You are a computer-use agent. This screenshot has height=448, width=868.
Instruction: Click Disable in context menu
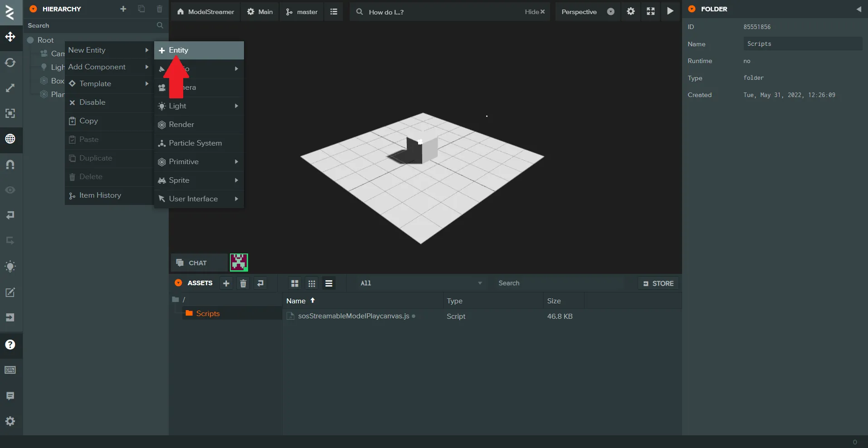point(109,102)
